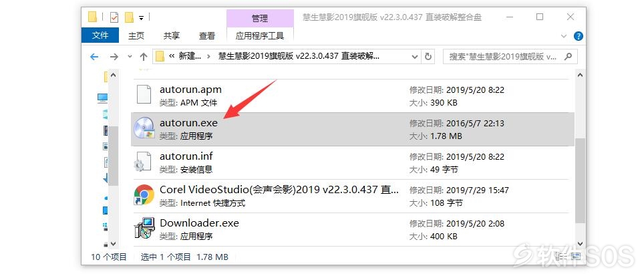
Task: Click the folder icon in the address bar
Action: 160,56
